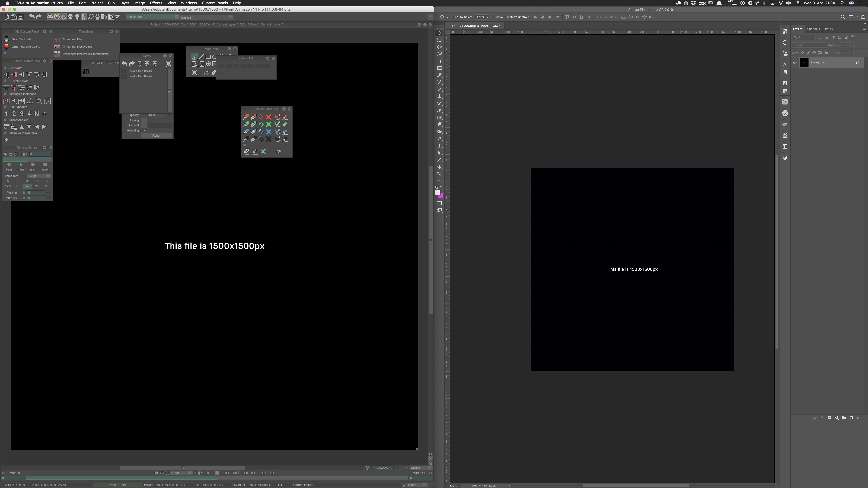
Task: Create a new layer in Photoshop Layers panel
Action: 851,418
